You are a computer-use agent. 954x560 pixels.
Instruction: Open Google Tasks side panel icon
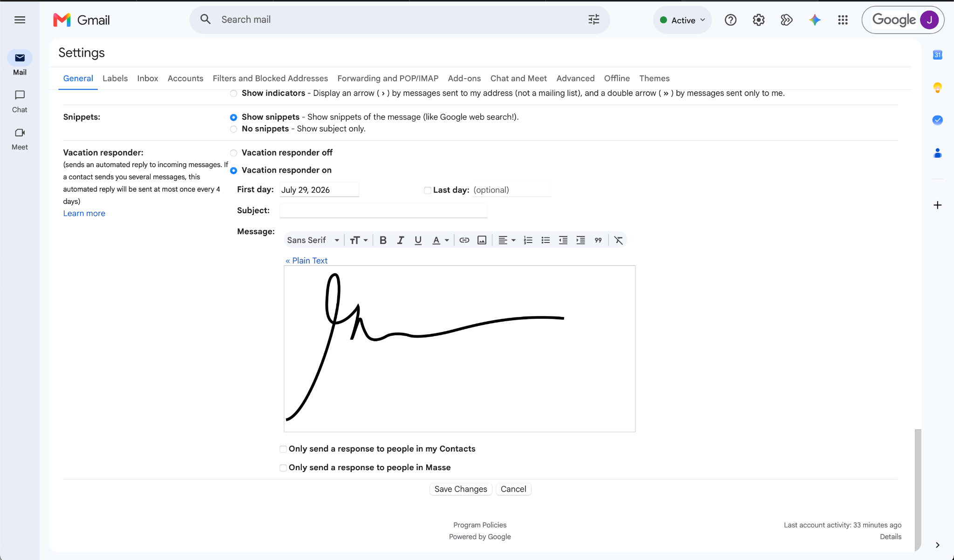pyautogui.click(x=938, y=120)
